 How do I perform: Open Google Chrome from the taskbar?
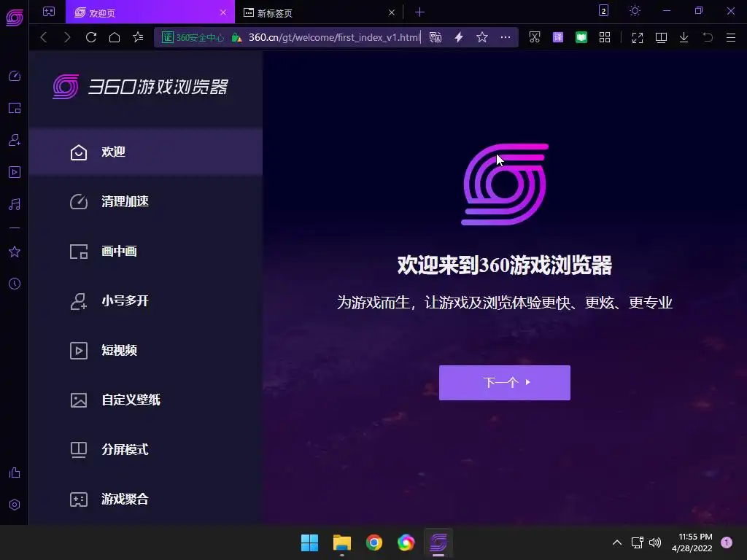tap(374, 542)
